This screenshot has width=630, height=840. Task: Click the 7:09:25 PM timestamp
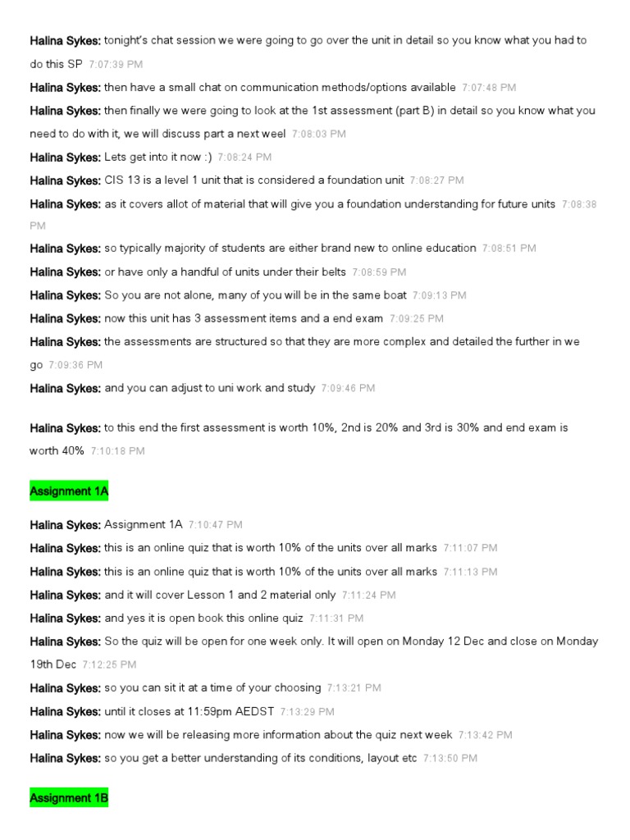point(417,318)
